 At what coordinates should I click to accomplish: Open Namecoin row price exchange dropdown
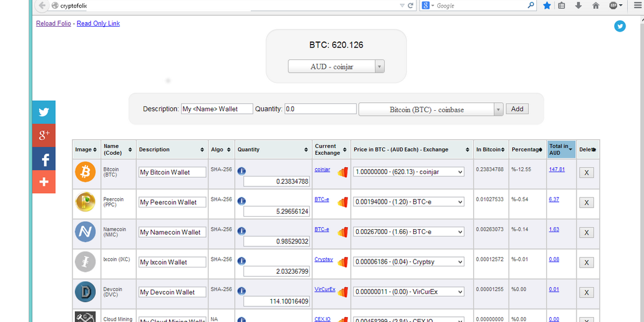pos(409,232)
